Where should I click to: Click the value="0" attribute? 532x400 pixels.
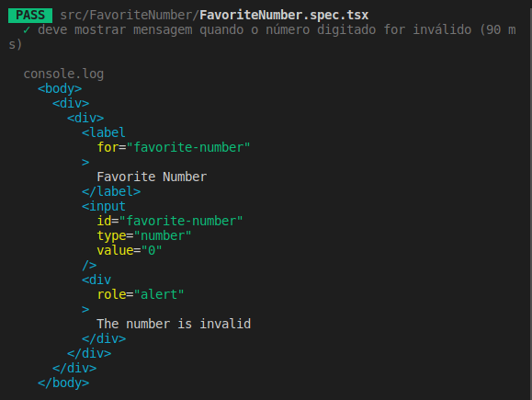tap(130, 251)
